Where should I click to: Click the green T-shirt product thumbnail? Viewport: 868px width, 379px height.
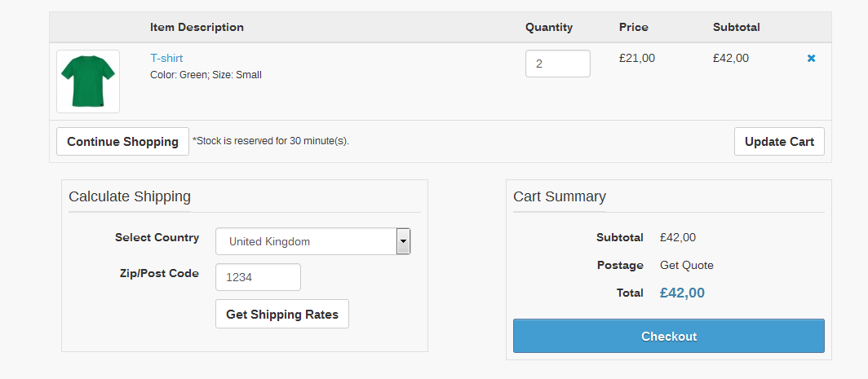(88, 82)
